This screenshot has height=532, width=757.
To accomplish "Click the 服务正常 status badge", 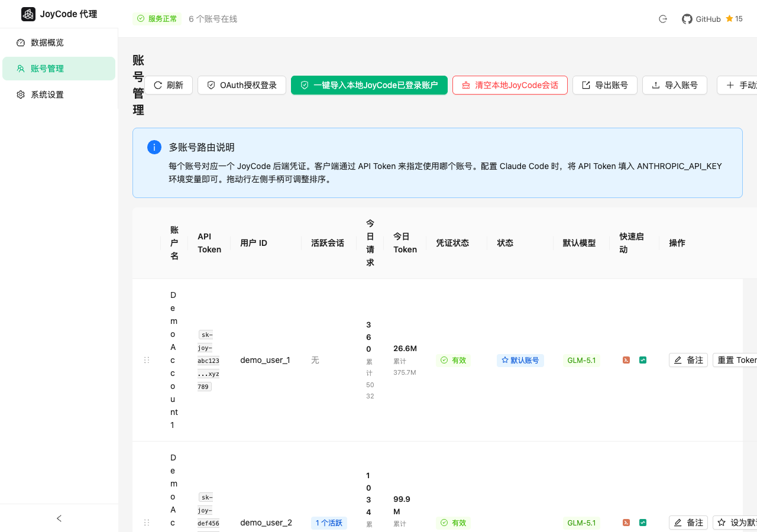I will 157,19.
